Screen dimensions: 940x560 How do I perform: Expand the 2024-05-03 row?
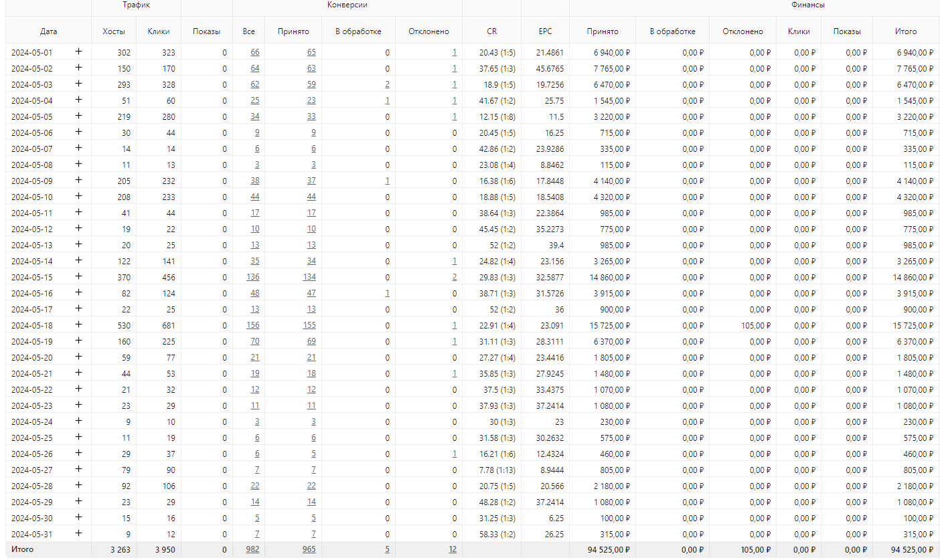point(78,84)
